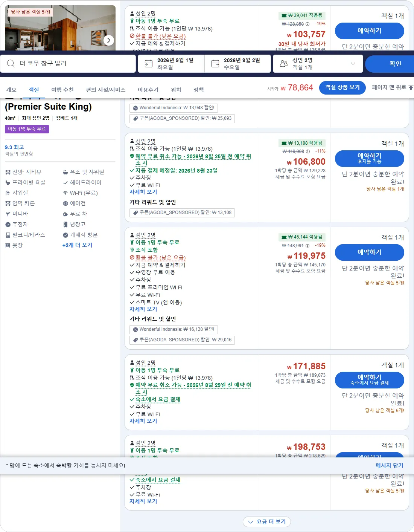Click the closet amenity icon

(8, 245)
